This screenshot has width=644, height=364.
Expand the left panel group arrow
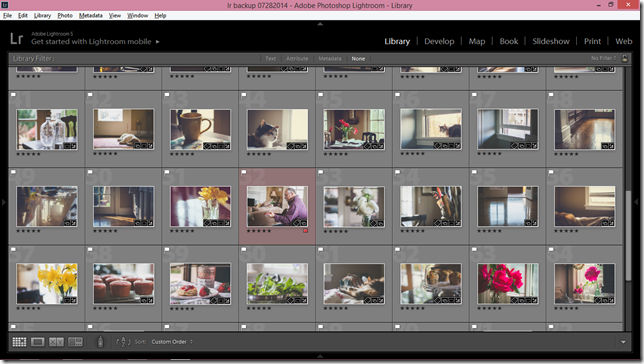[x=3, y=202]
